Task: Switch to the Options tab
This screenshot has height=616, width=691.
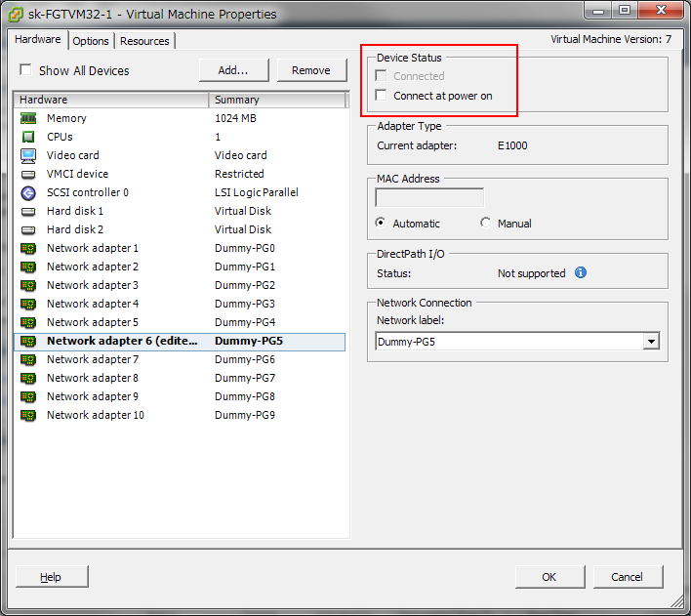Action: (x=91, y=41)
